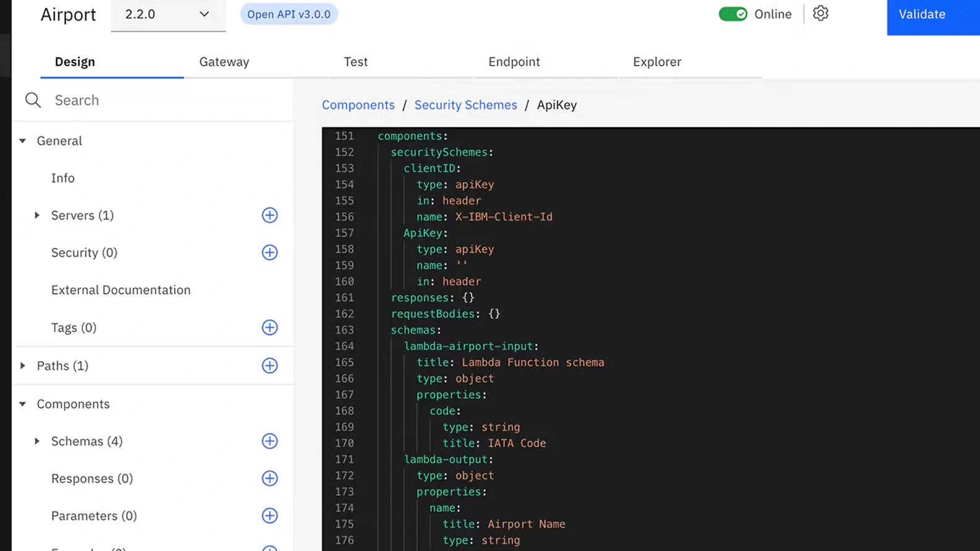Add a new schema with plus icon
The image size is (980, 551).
coord(270,442)
